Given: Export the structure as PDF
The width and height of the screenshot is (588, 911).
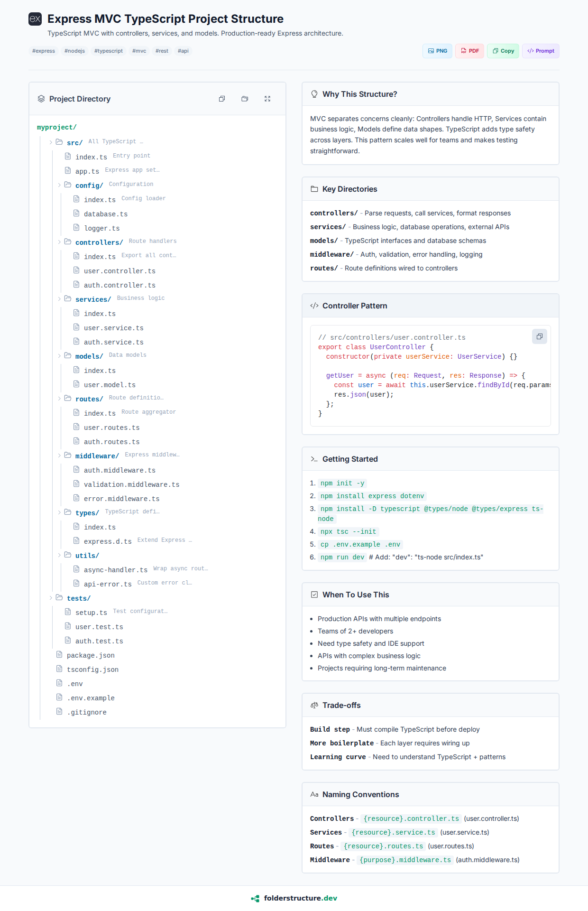Looking at the screenshot, I should pos(469,51).
